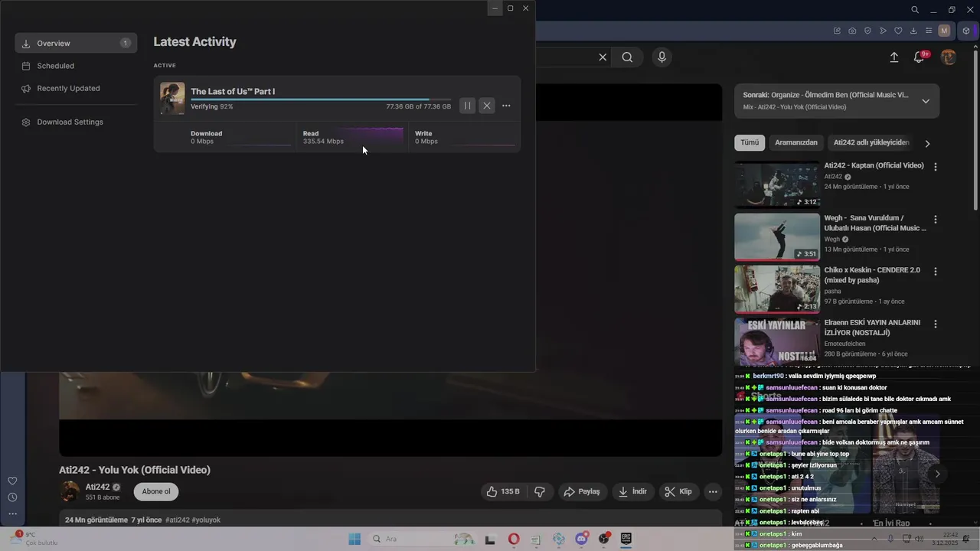Show more filter chips with right arrow

click(x=927, y=143)
